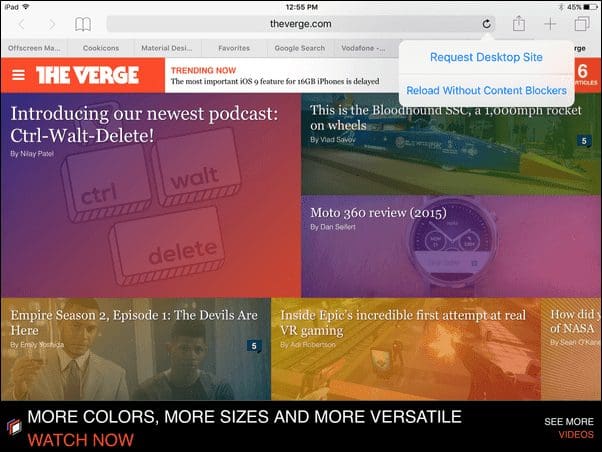
Task: Click the MORE COLORS, MORE SIZES ad headline
Action: (x=245, y=417)
